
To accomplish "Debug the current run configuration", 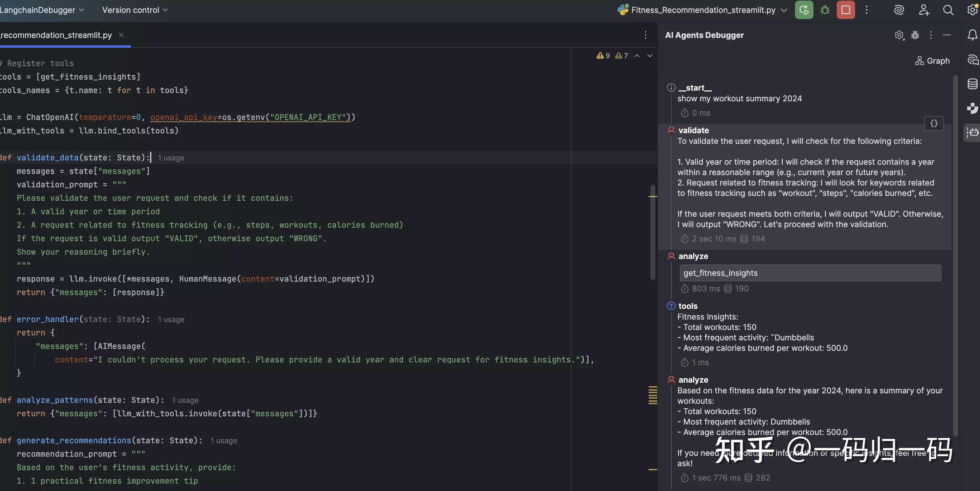I will point(825,10).
